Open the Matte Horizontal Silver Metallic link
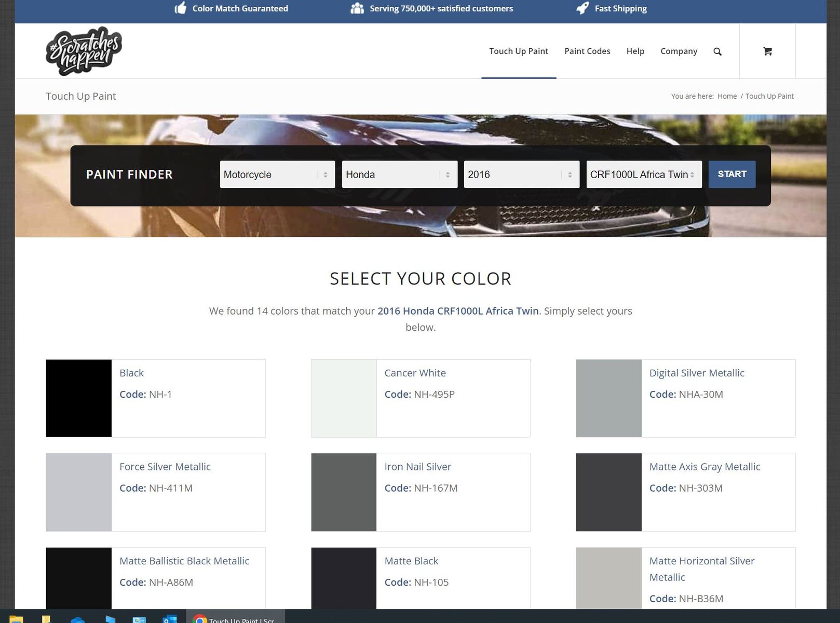Screen dimensions: 840x623 702,569
